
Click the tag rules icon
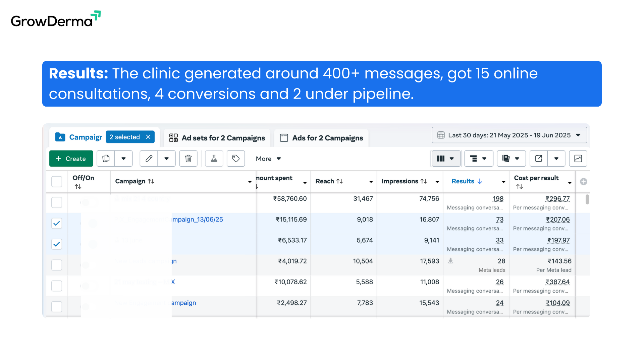[236, 159]
